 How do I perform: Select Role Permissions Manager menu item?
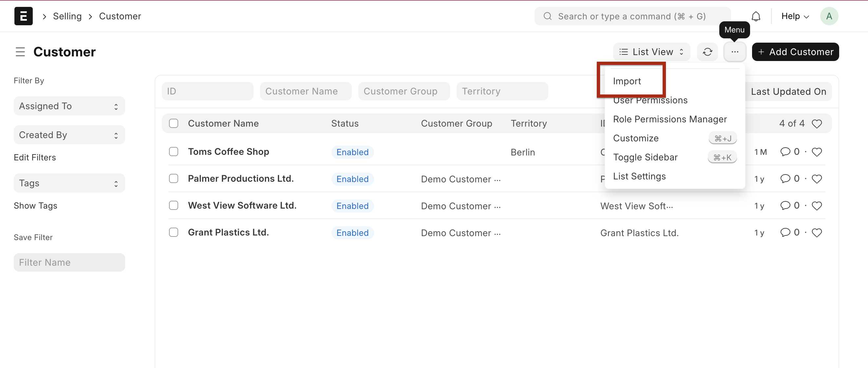(670, 119)
